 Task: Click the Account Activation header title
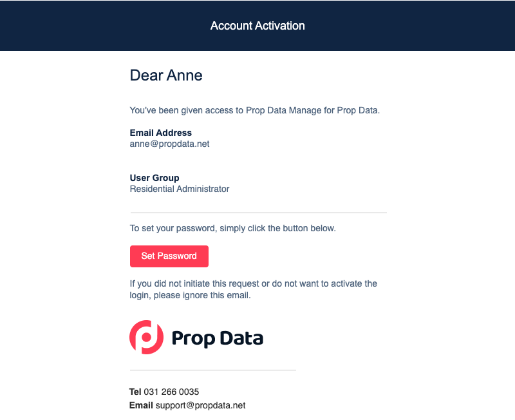pos(257,26)
